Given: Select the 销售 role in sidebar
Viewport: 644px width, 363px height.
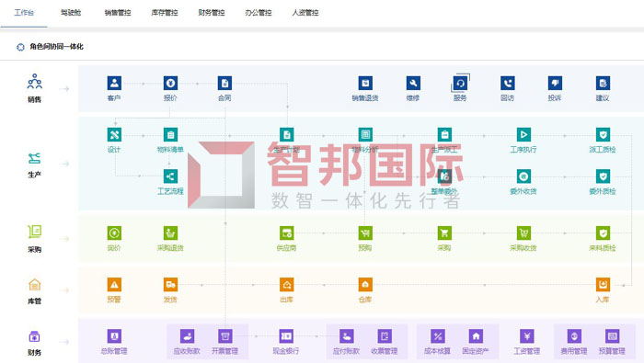Looking at the screenshot, I should [x=35, y=88].
